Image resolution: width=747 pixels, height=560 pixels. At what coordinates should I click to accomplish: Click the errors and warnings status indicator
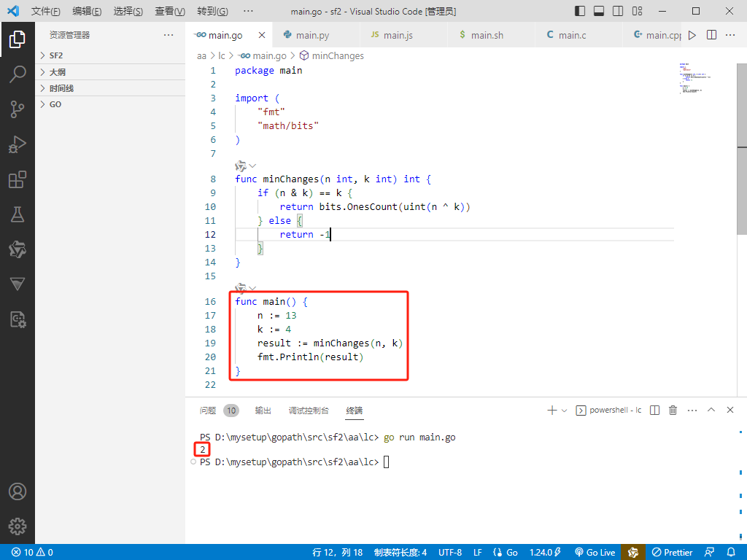tap(32, 553)
